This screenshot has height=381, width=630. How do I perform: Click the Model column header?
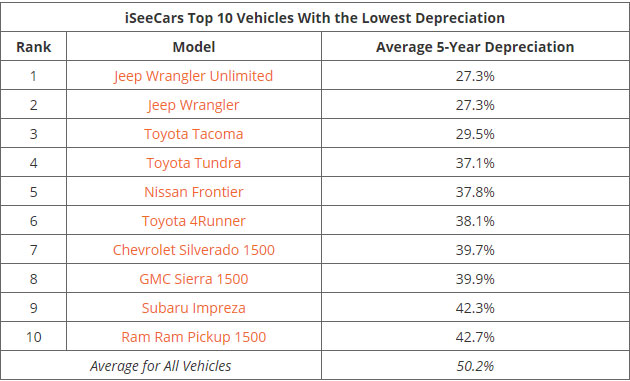[x=194, y=47]
